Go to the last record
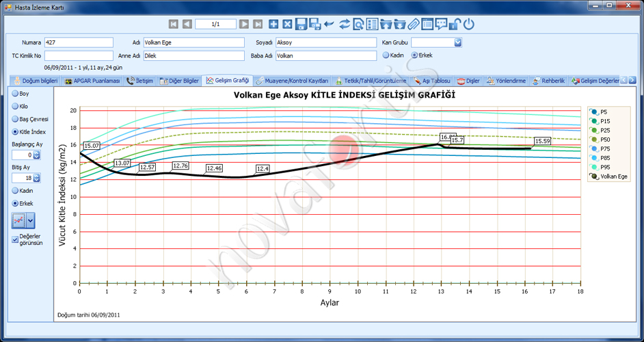The height and width of the screenshot is (342, 644). (258, 24)
